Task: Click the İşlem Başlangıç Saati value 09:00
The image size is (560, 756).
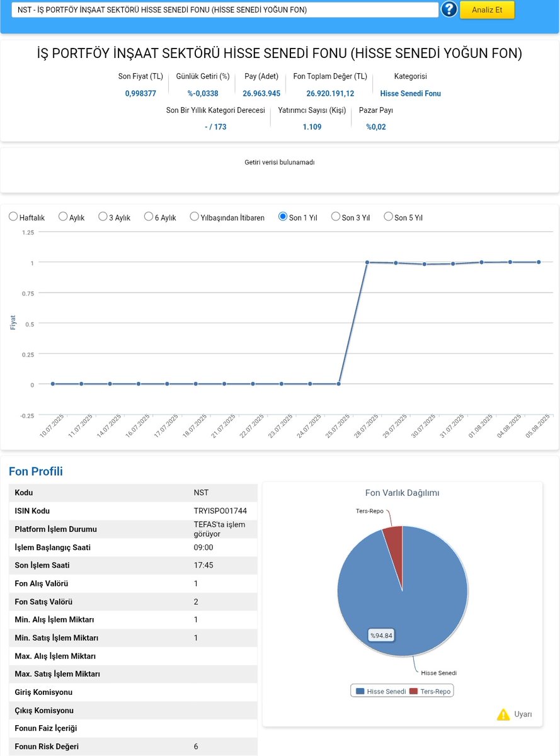Action: click(203, 547)
